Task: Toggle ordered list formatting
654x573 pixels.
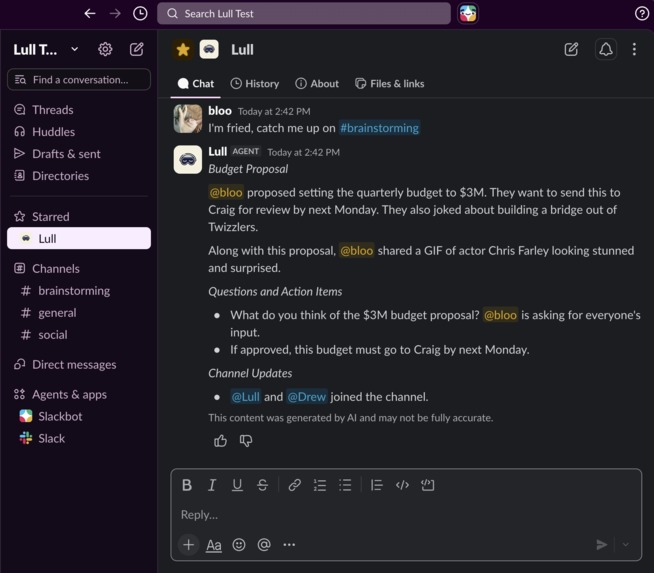Action: (x=320, y=485)
